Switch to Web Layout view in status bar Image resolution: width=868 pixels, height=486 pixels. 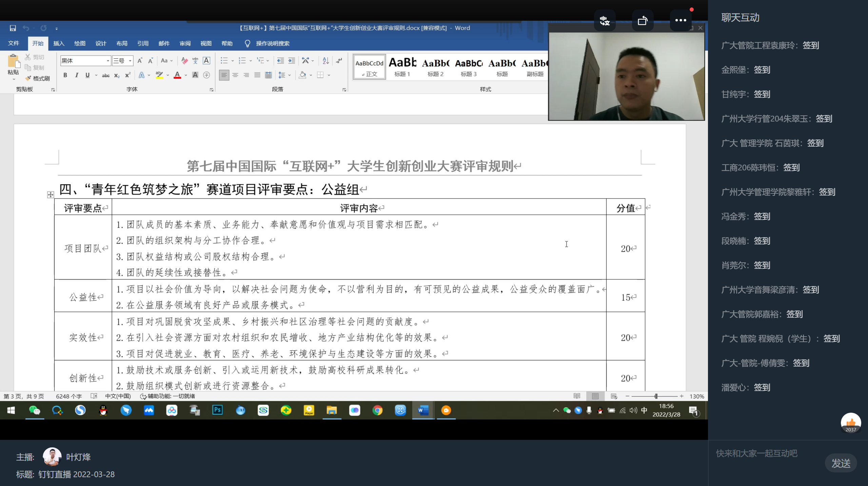(614, 396)
